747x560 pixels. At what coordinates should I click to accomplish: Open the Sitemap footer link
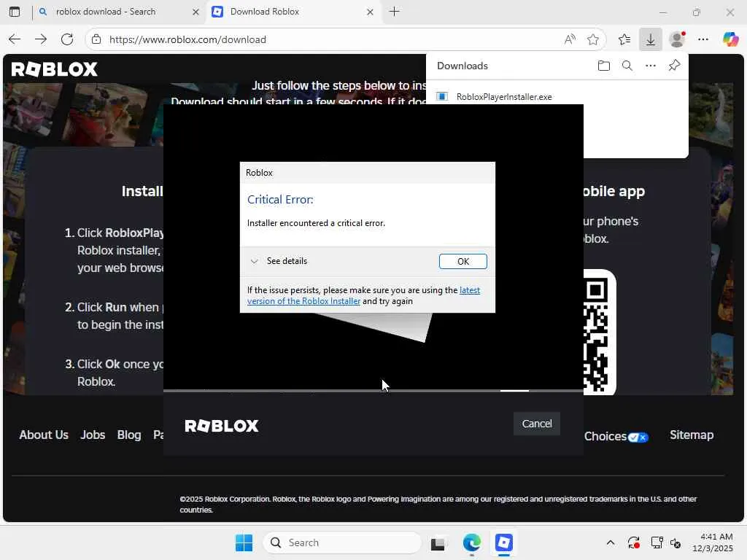(x=692, y=435)
